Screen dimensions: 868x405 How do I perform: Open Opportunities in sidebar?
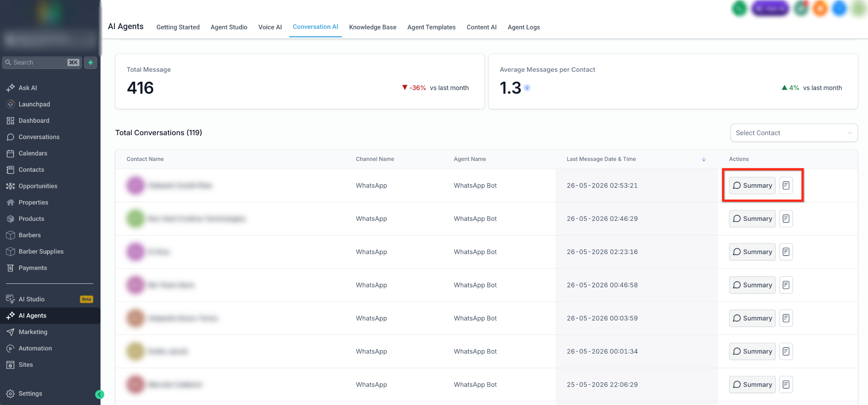coord(38,186)
